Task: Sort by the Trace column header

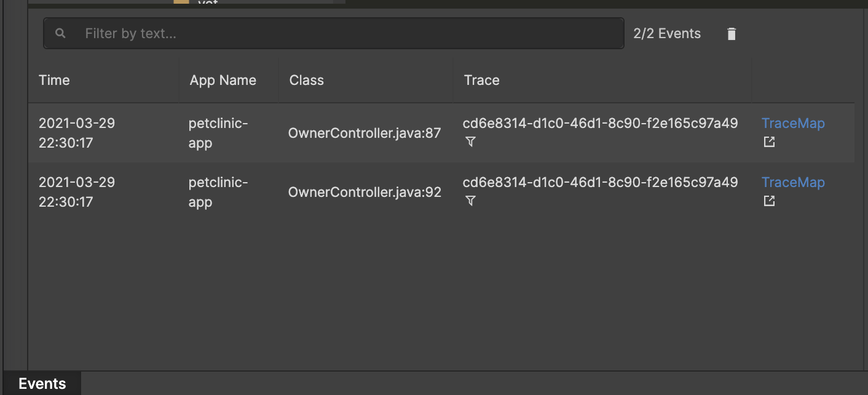Action: (x=481, y=80)
